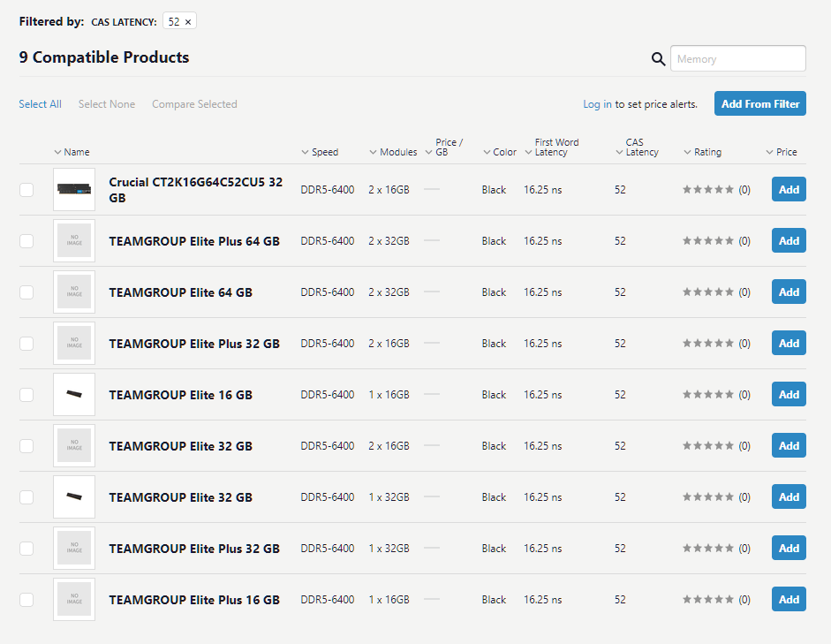Click the Select All link

(41, 104)
